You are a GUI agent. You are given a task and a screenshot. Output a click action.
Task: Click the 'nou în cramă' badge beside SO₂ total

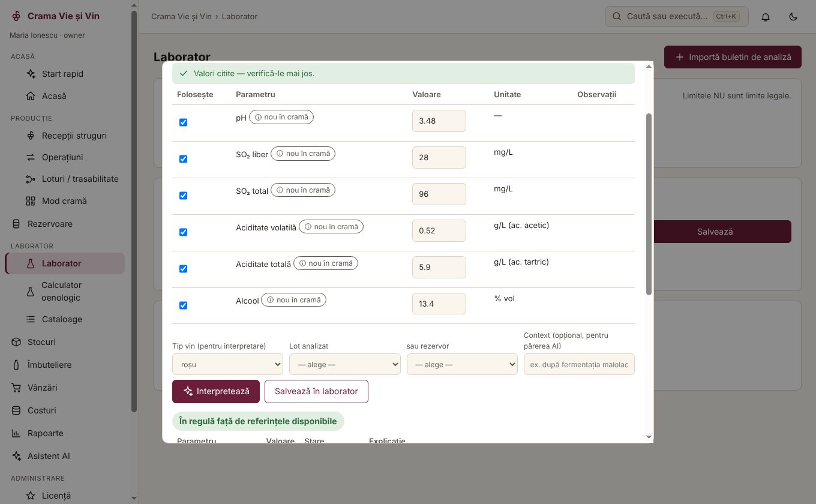[x=303, y=190]
